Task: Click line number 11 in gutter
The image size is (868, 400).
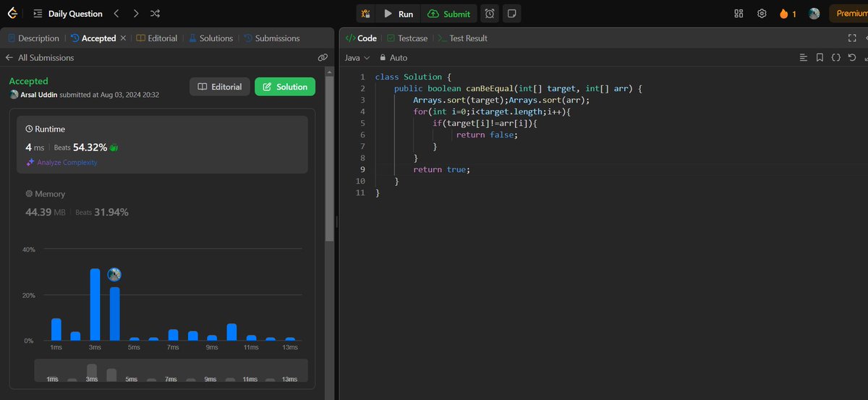Action: coord(360,192)
